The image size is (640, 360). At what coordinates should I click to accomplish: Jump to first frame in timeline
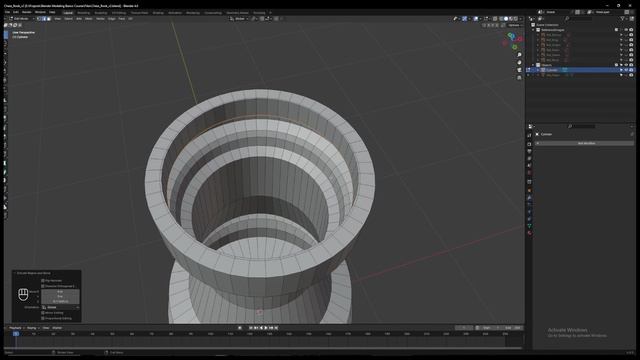251,328
